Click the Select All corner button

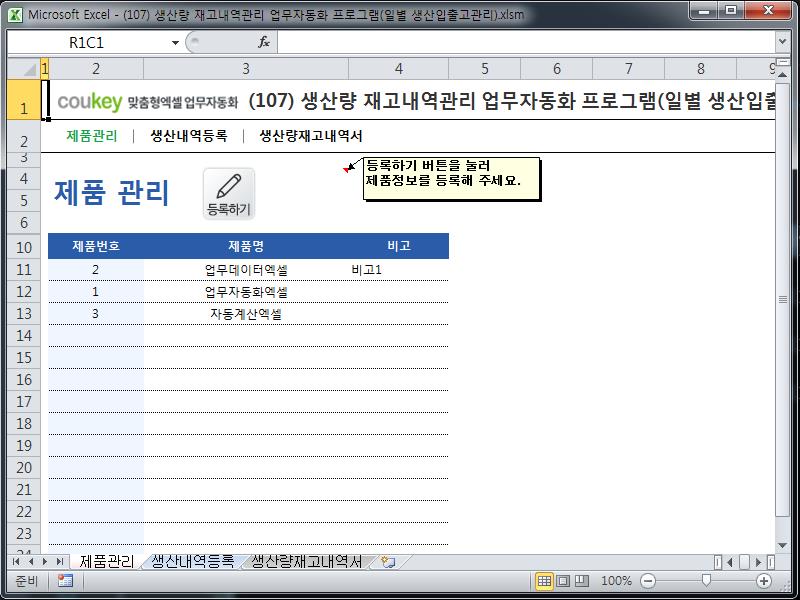coord(24,68)
